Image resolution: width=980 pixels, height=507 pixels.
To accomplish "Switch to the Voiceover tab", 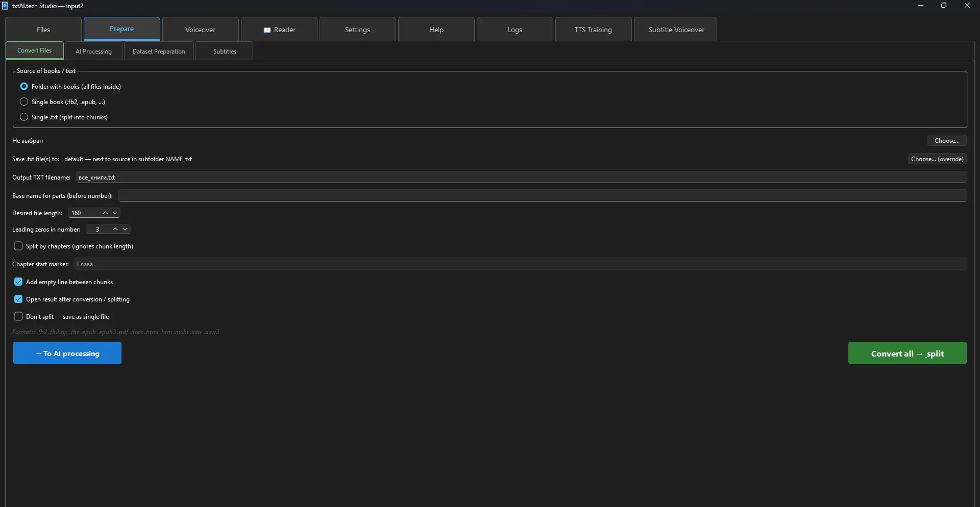I will point(200,29).
